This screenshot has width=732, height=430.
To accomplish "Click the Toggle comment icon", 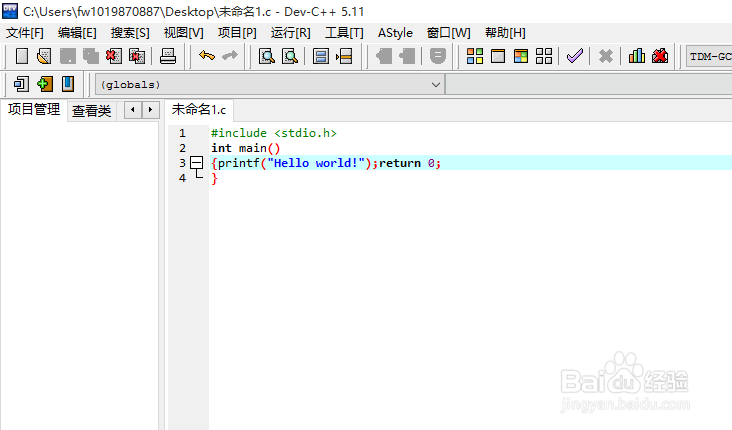I will tap(438, 56).
